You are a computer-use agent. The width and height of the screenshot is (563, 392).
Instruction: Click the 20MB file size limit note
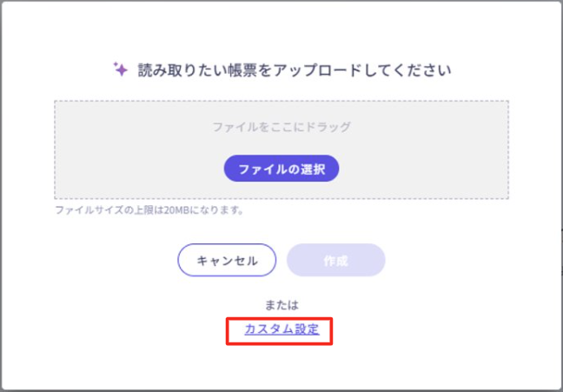(149, 210)
